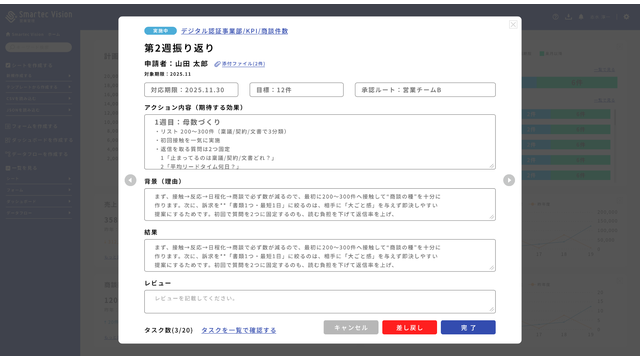The image size is (640, 360).
Task: Click the 目標:12件 field
Action: coord(296,90)
